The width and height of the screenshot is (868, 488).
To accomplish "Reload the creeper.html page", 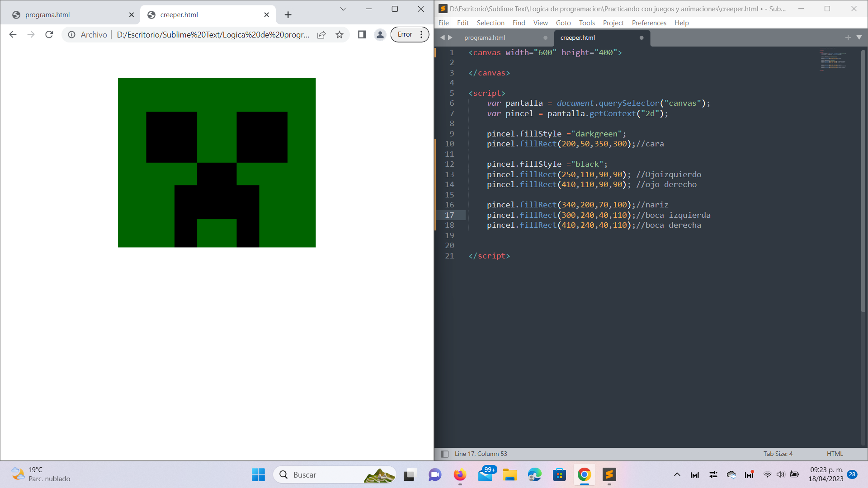I will click(x=49, y=34).
